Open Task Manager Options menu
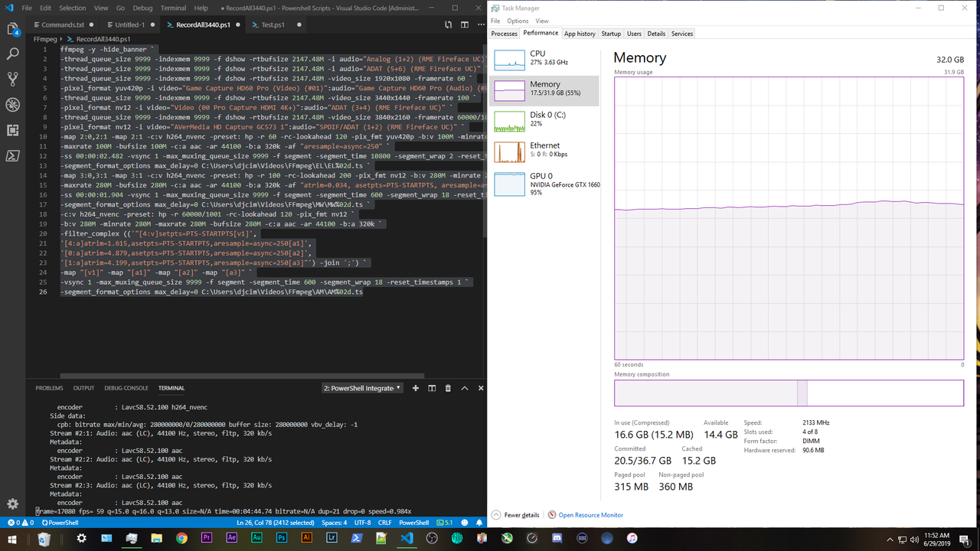 518,21
